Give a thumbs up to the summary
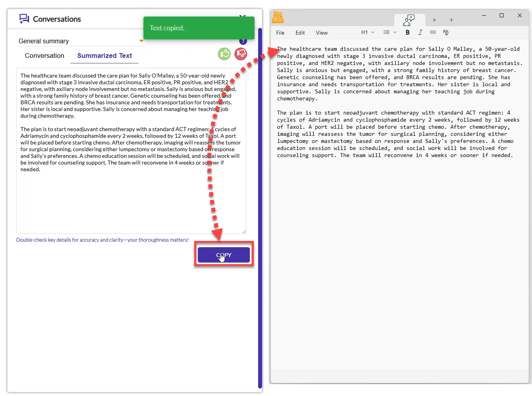This screenshot has width=532, height=396. coord(224,54)
